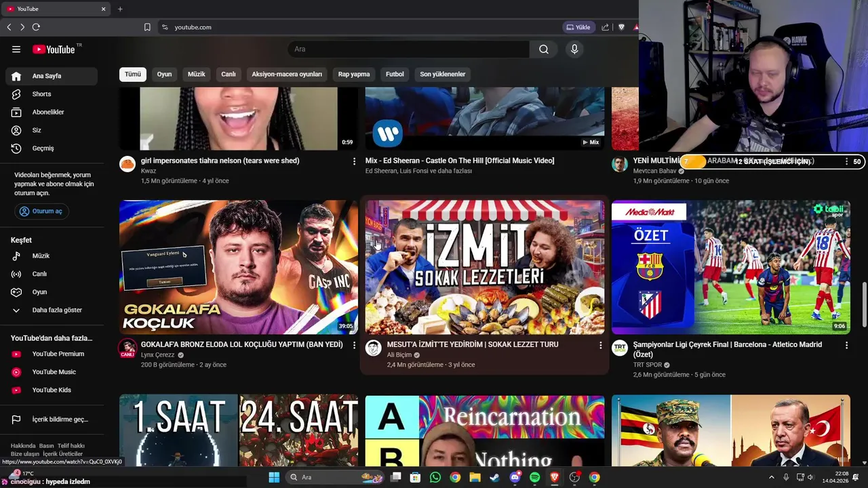
Task: Open Discord from the taskbar
Action: point(515,477)
